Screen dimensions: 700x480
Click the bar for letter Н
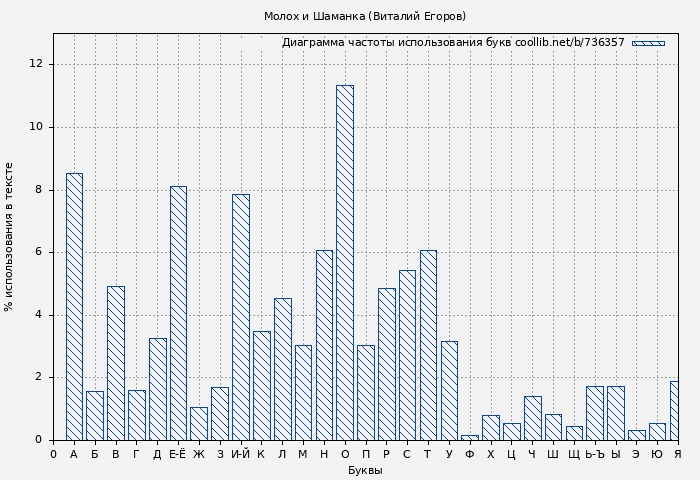(x=324, y=344)
